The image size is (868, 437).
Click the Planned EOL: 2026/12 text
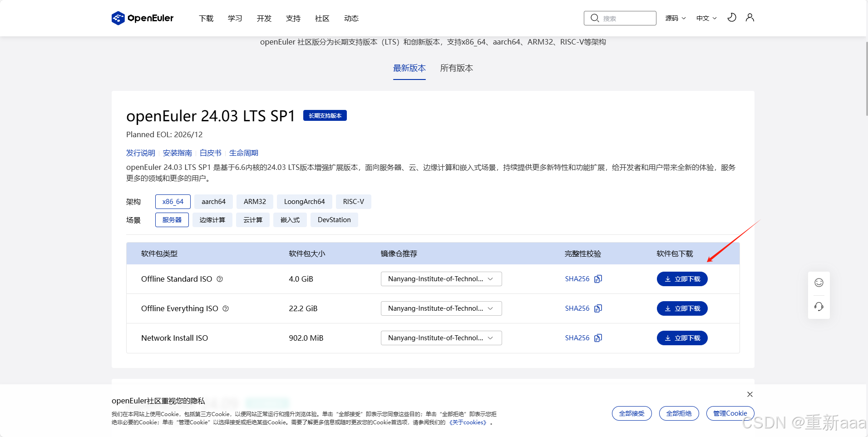(164, 134)
